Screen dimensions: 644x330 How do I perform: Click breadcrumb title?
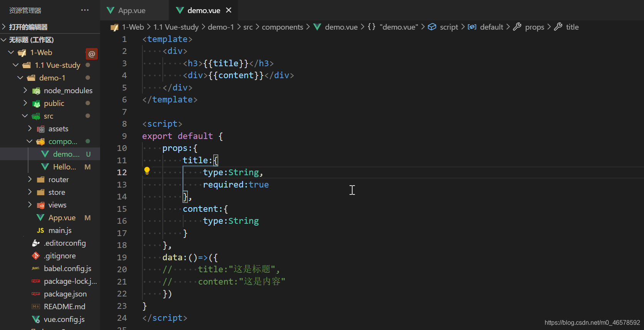572,27
